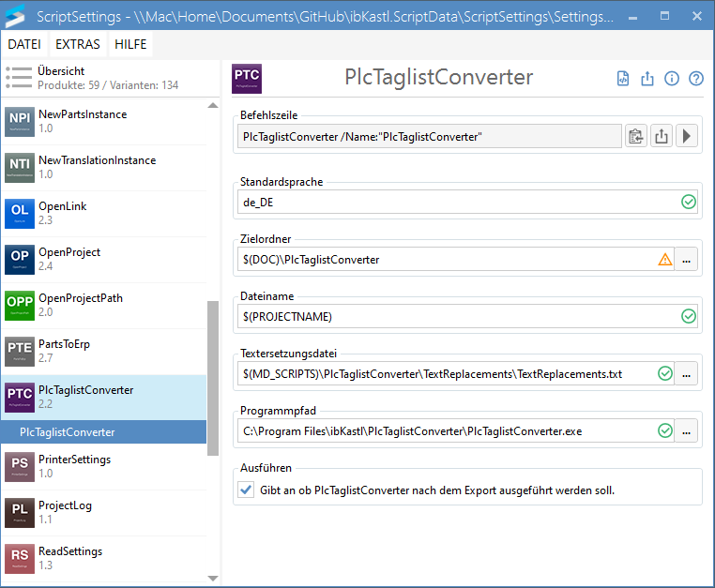Browse for the Programmpfad executable
This screenshot has height=588, width=715.
687,431
